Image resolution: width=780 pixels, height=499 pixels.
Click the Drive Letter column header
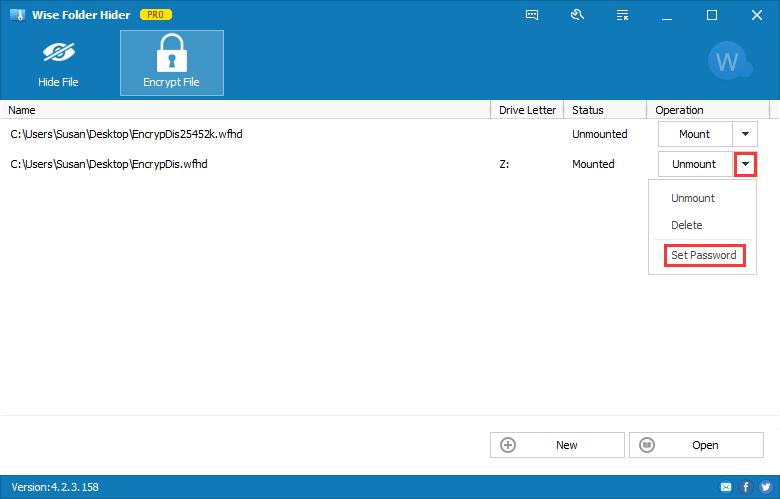[x=527, y=110]
